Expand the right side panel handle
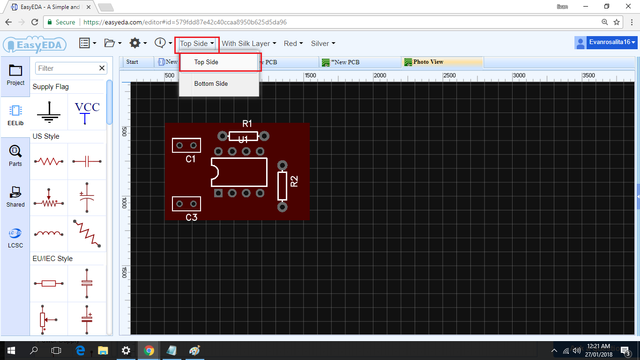Screen dimensions: 640x360 [x=638, y=197]
